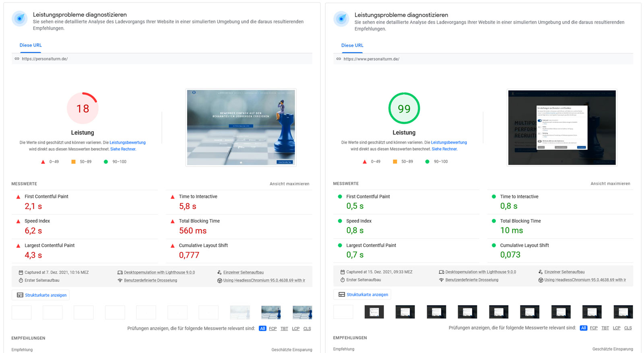This screenshot has height=353, width=644.
Task: Click the green score gauge showing 99
Action: 404,108
